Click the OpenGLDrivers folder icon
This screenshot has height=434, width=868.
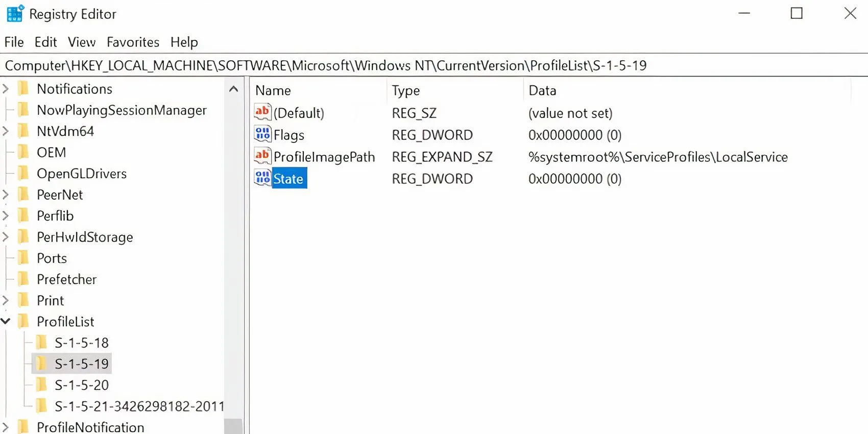pos(23,173)
